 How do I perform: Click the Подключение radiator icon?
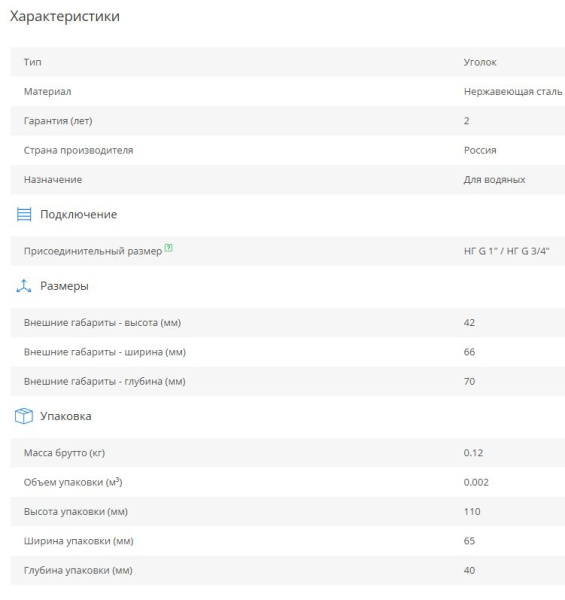[x=24, y=214]
